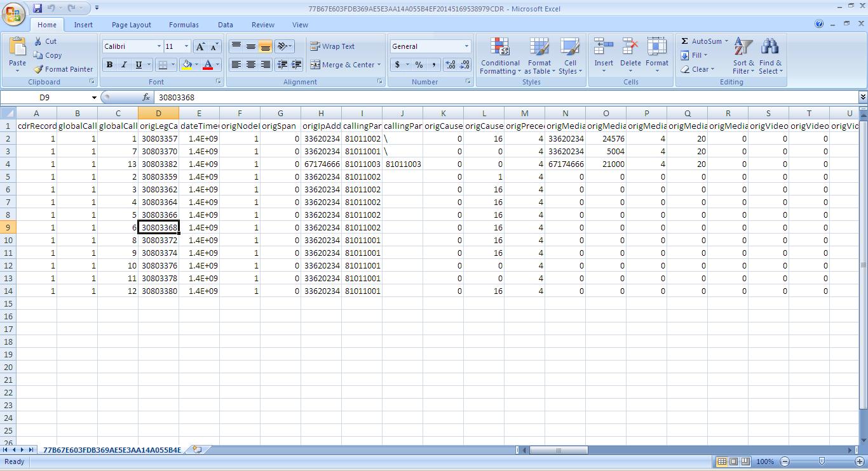The image size is (868, 471).
Task: Increase decimal places
Action: (x=451, y=65)
